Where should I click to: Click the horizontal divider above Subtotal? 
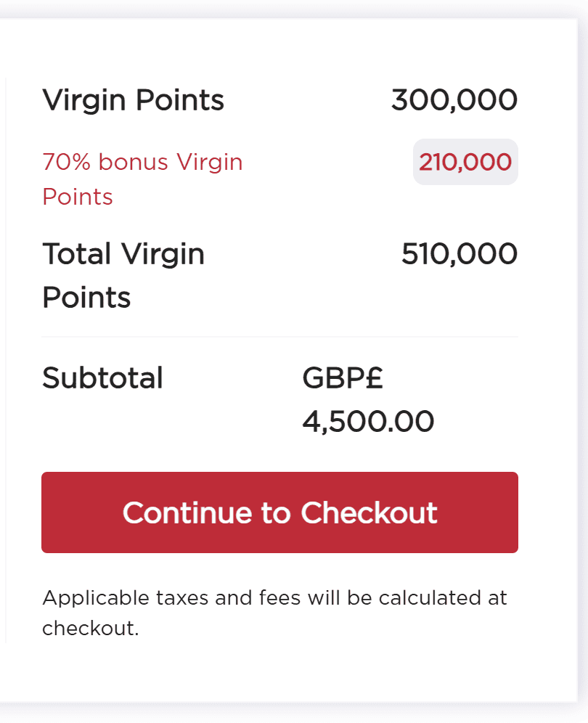[x=279, y=337]
